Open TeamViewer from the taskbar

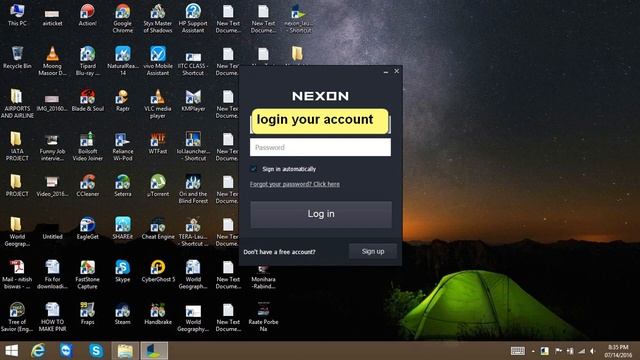tap(66, 351)
